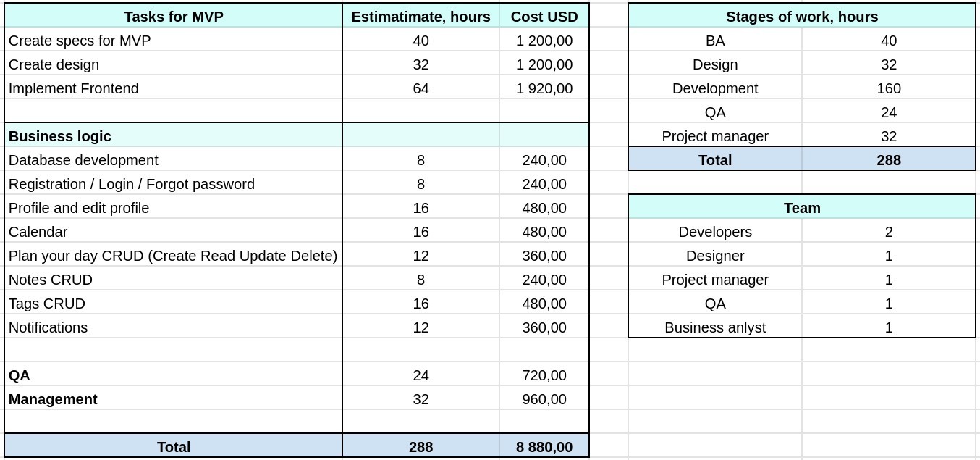Click the bold 'QA' task cell
The height and width of the screenshot is (460, 980).
coord(174,375)
